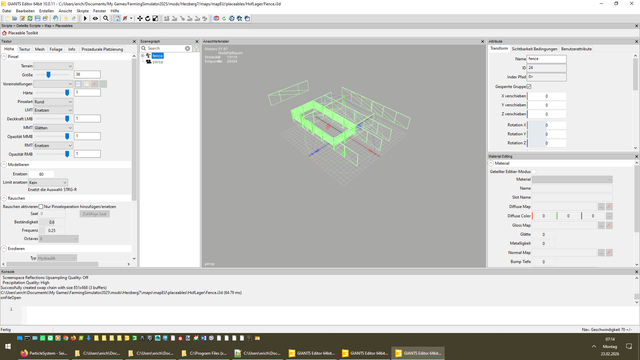Collapse the Material section expander

pos(491,163)
